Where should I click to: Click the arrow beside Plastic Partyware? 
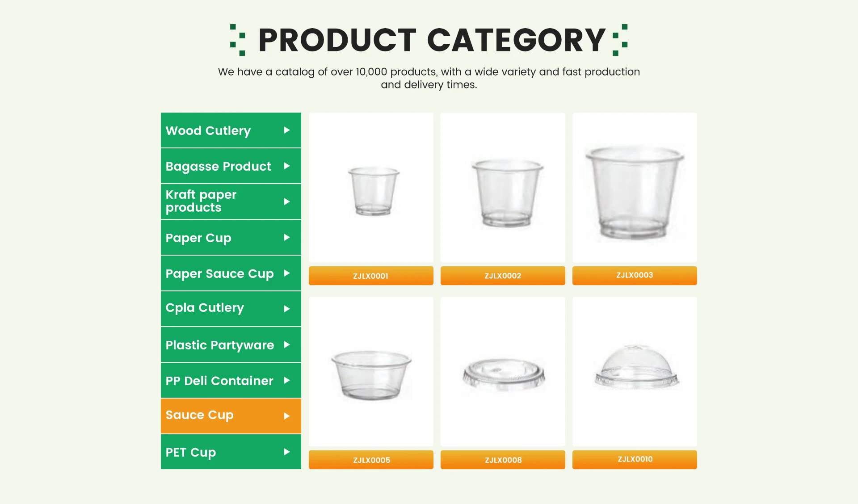tap(287, 345)
